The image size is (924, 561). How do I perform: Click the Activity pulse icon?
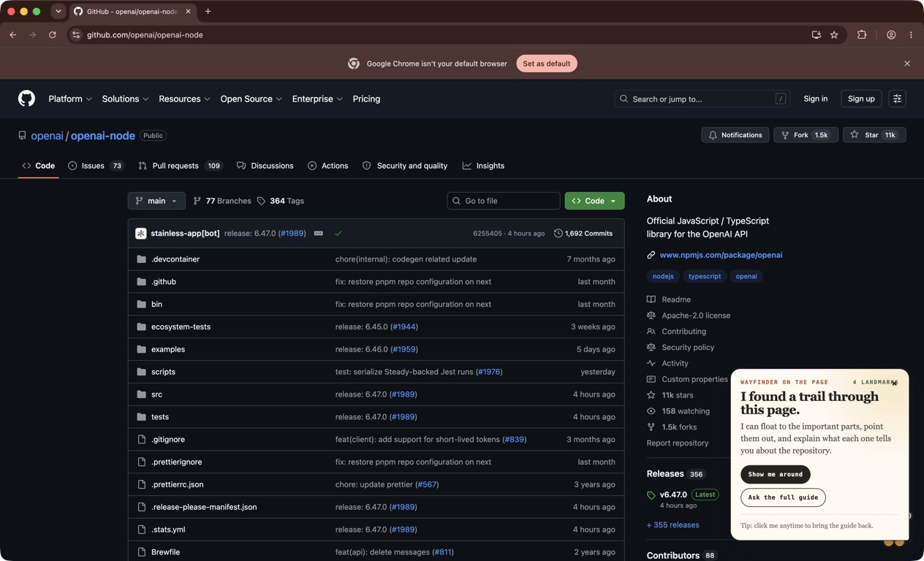(x=651, y=363)
